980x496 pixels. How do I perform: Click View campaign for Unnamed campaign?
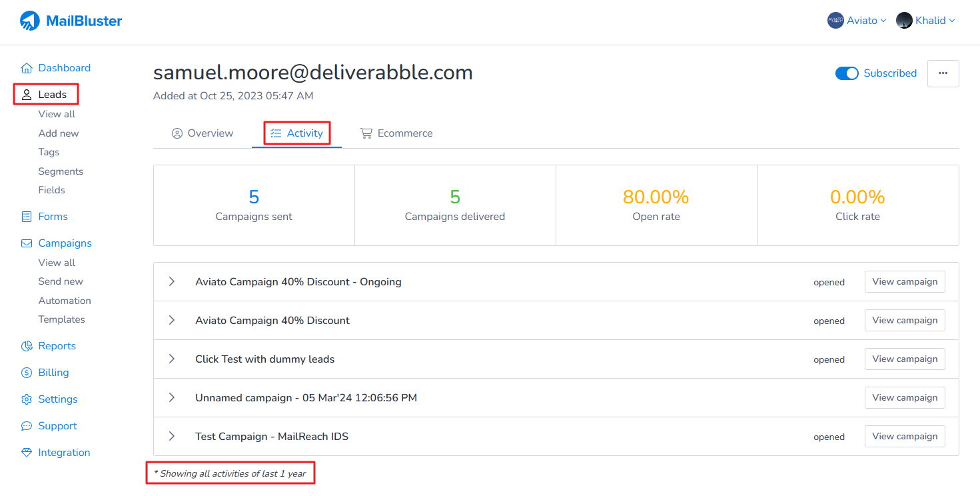[x=904, y=397]
